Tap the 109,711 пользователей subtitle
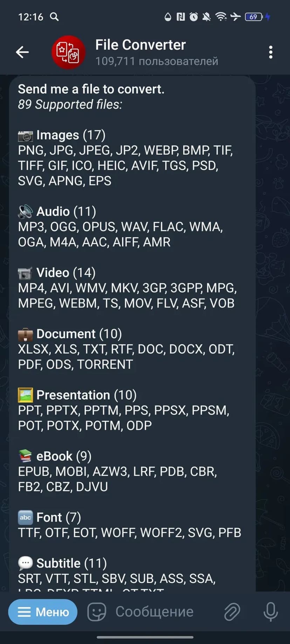Screen dimensions: 290x644 157,61
